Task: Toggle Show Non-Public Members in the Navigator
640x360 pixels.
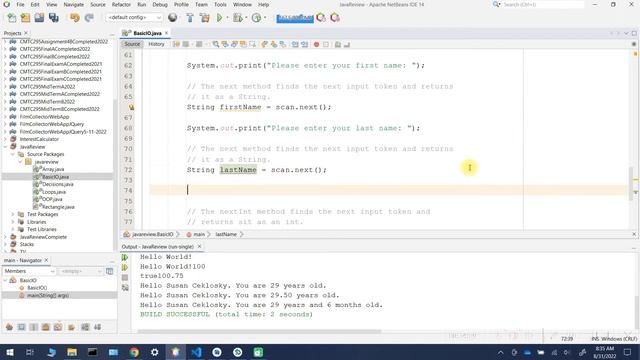Action: point(46,327)
